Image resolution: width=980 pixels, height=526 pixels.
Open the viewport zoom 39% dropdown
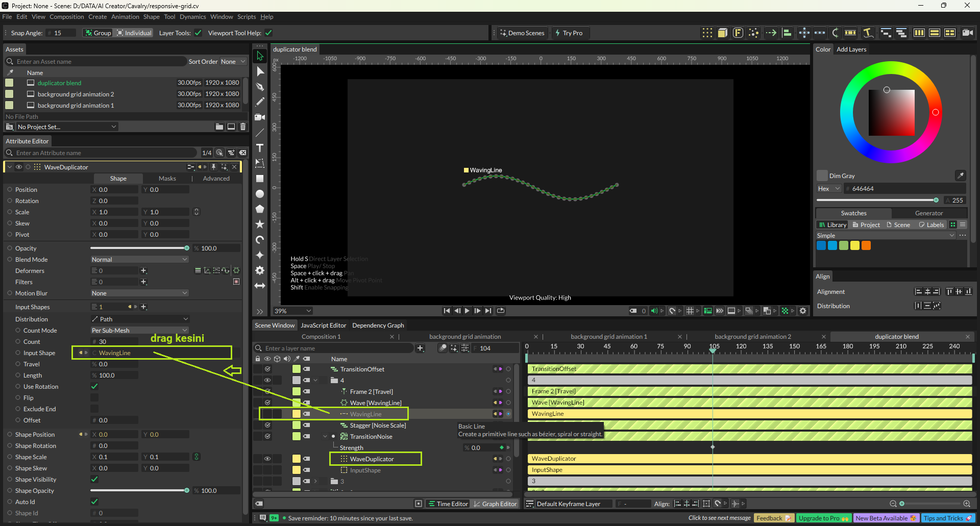(x=293, y=311)
